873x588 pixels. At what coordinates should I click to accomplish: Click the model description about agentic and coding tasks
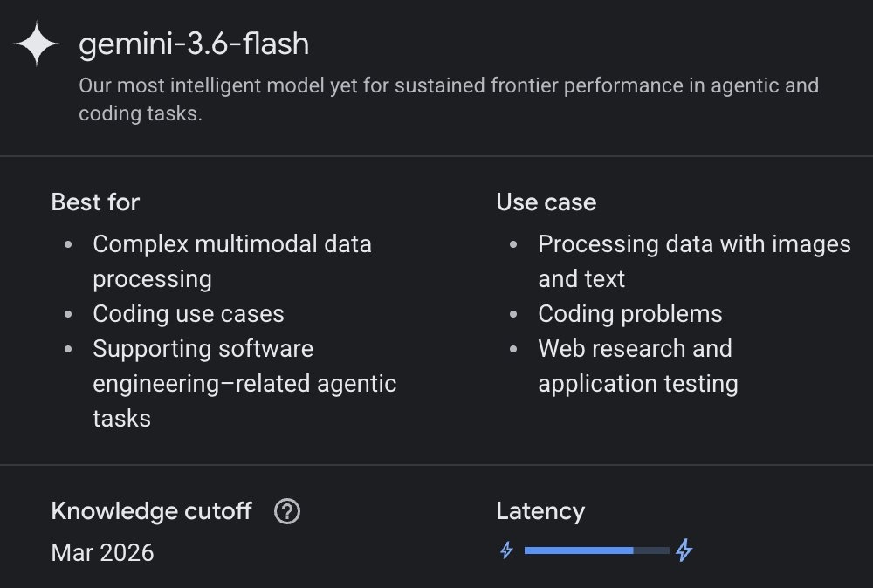[449, 99]
